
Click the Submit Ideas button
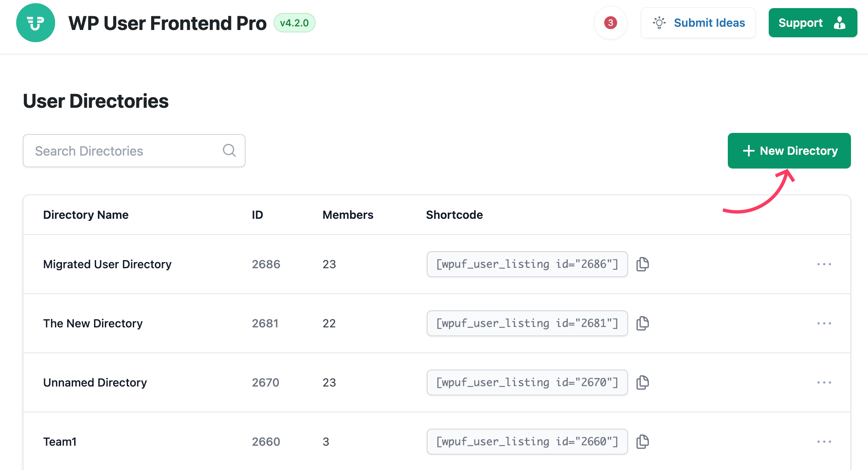pyautogui.click(x=698, y=23)
